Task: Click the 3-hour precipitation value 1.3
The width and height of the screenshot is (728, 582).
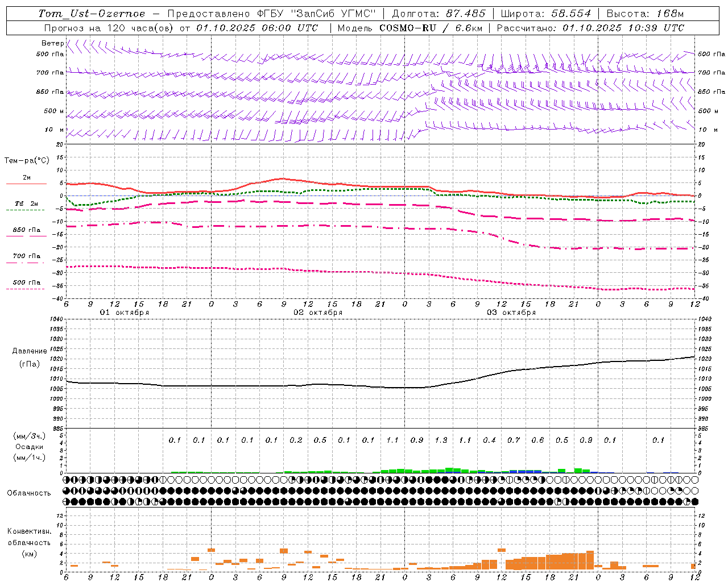Action: 441,440
